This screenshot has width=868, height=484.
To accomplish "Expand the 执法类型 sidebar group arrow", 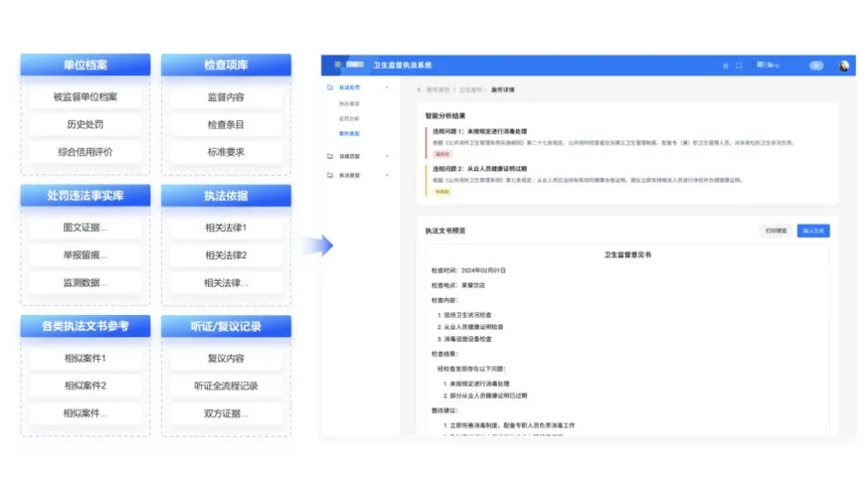I will [387, 175].
